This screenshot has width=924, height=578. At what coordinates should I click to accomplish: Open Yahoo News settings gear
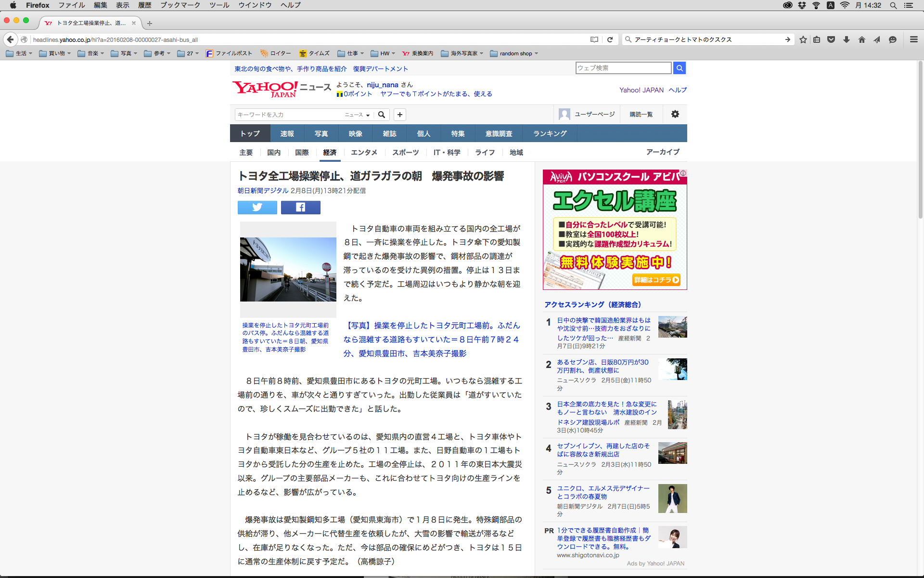(675, 114)
